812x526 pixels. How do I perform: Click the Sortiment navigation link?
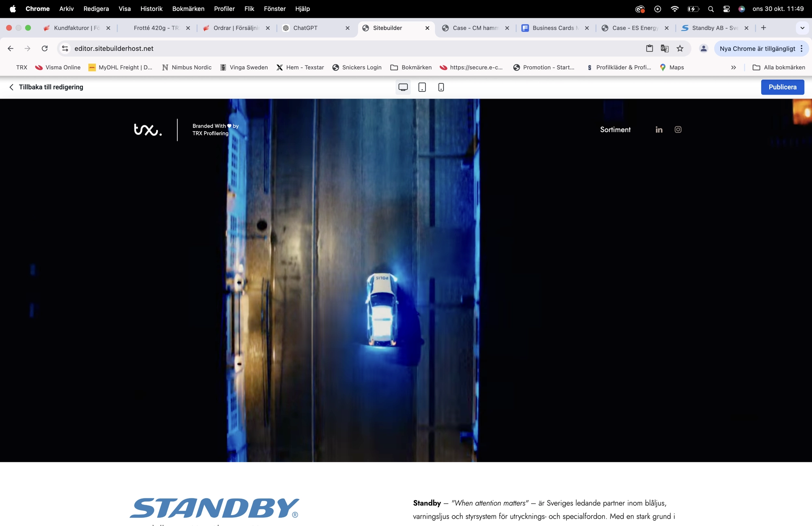615,130
